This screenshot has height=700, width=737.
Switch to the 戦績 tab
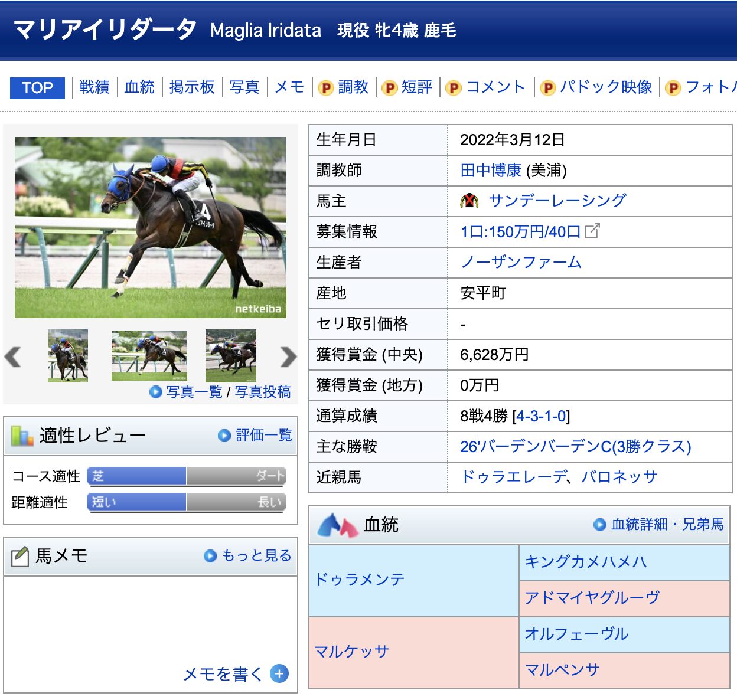94,87
